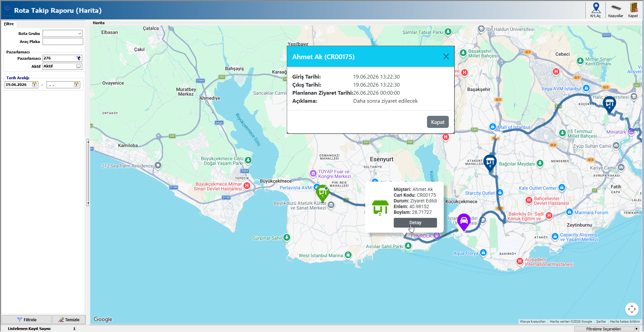Click the Avcılar Sahil Parkı icon
Viewport: 644px width, 332px height.
tap(408, 246)
